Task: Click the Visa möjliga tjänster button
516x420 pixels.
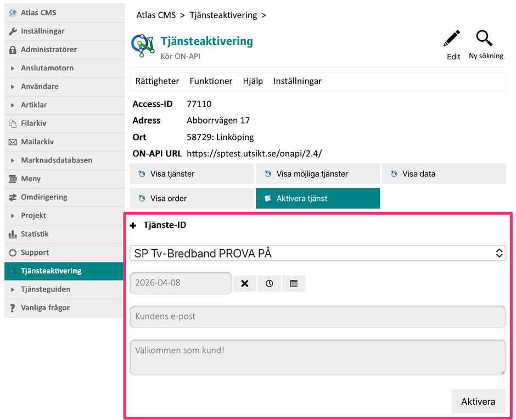Action: [x=317, y=174]
